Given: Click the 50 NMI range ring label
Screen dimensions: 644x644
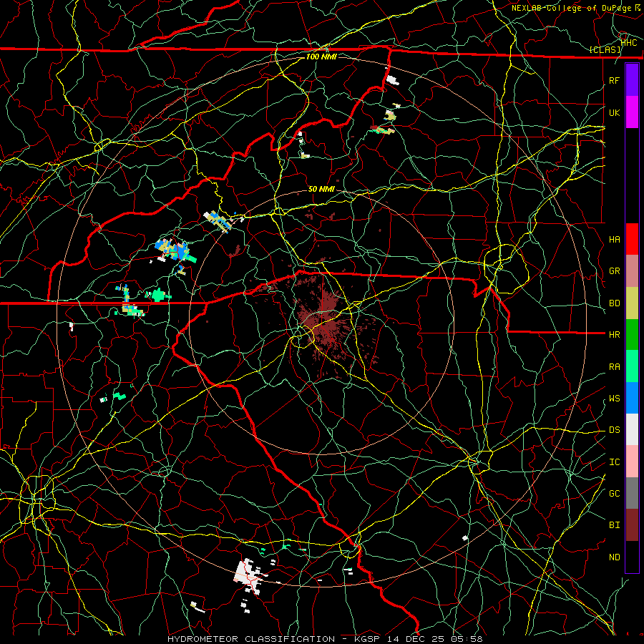Looking at the screenshot, I should coord(321,189).
